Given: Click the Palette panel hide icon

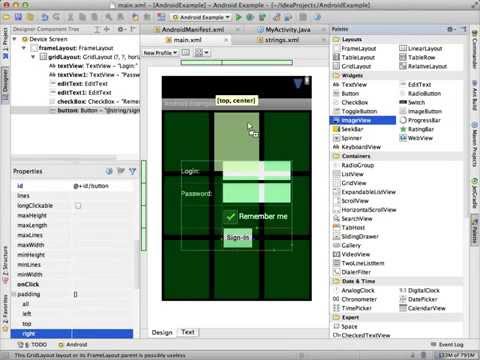Looking at the screenshot, I should click(x=464, y=29).
